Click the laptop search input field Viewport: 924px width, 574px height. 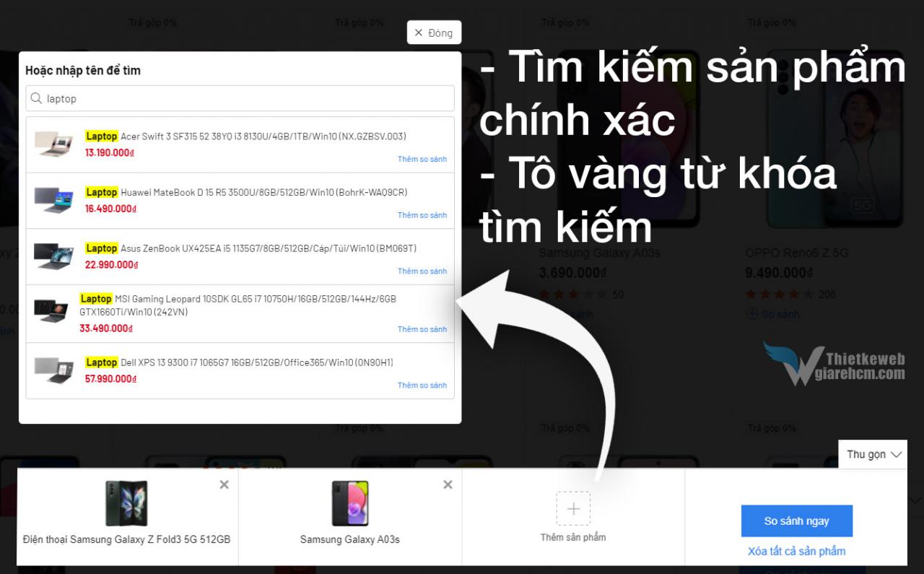click(245, 99)
